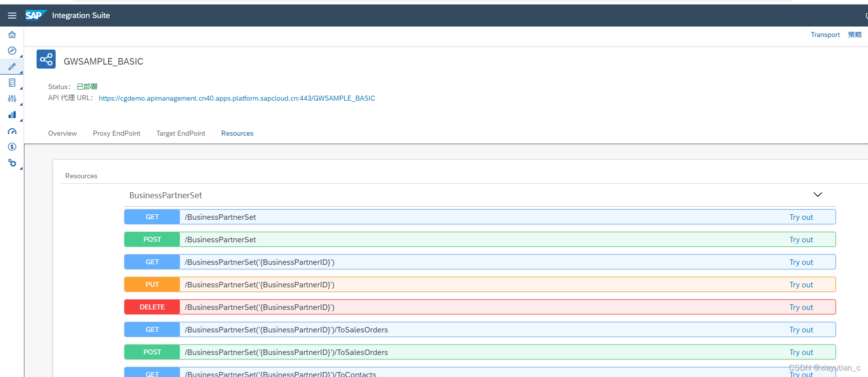The height and width of the screenshot is (377, 868).
Task: Click the 已部署 status text
Action: tap(87, 87)
